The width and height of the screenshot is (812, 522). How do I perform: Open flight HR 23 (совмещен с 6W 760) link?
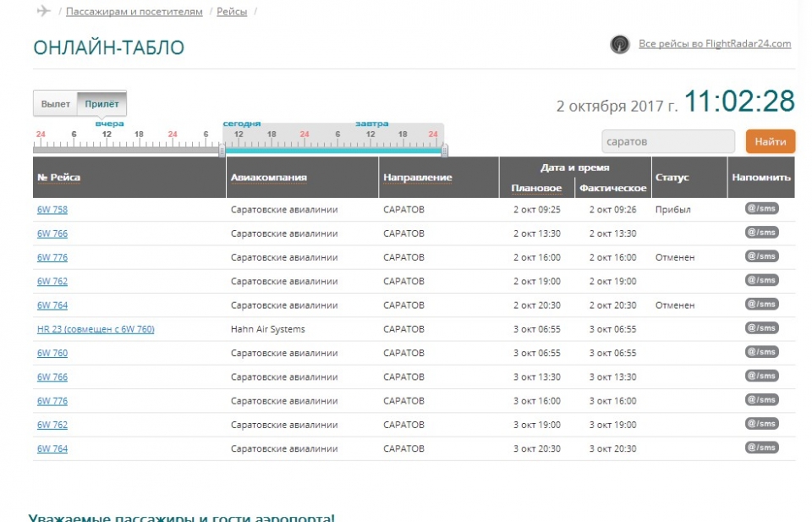click(96, 329)
